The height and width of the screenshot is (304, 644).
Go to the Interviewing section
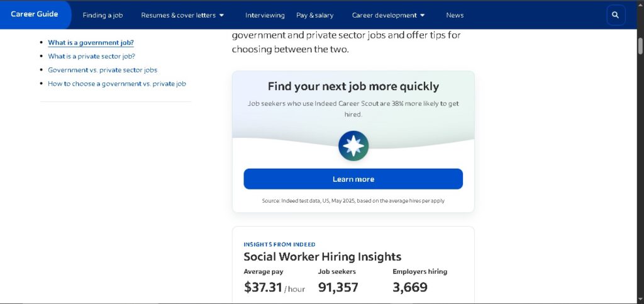point(265,15)
